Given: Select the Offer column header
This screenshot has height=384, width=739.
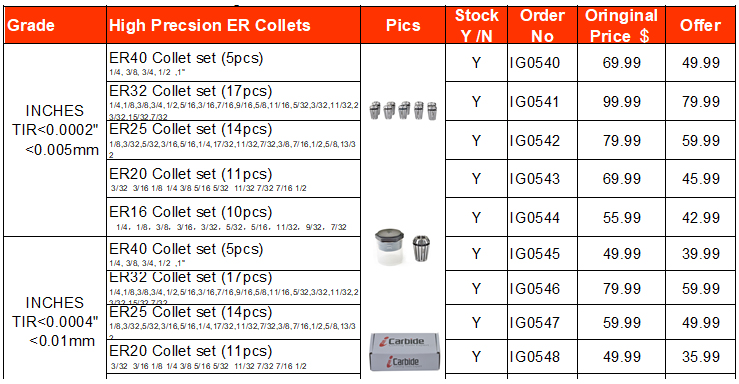Looking at the screenshot, I should point(700,25).
